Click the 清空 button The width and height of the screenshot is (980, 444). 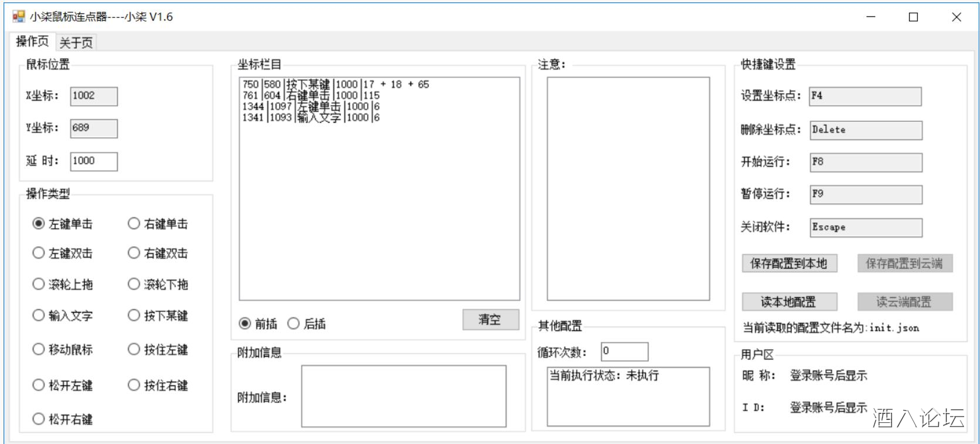click(490, 320)
